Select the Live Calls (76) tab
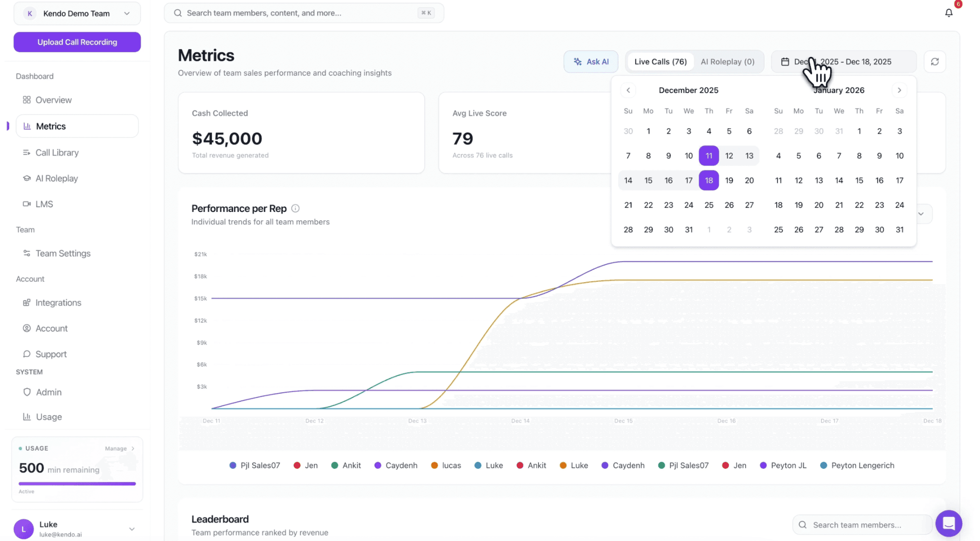The height and width of the screenshot is (541, 980). [x=661, y=61]
